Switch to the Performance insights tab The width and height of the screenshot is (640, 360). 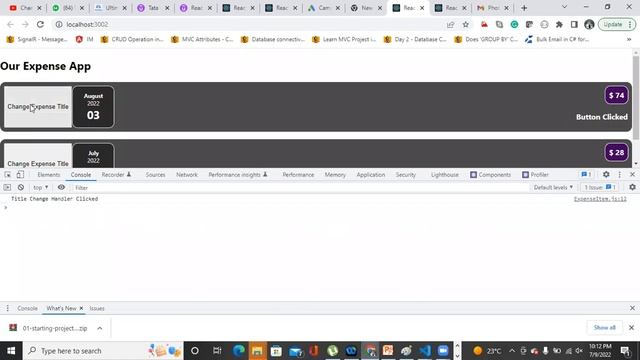click(x=238, y=175)
